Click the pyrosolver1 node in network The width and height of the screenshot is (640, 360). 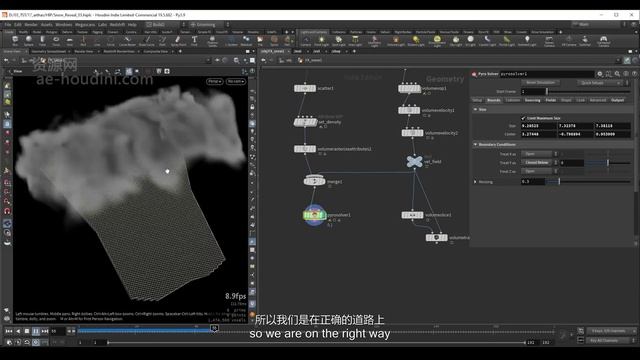point(314,215)
